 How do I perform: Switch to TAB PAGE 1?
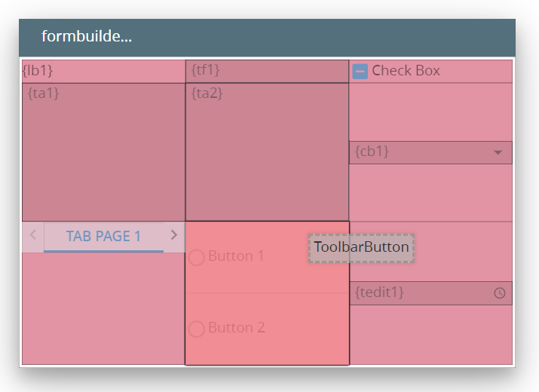[x=103, y=236]
